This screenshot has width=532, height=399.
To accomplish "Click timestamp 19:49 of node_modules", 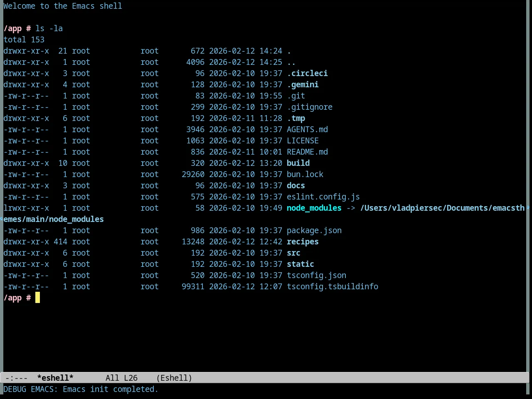I will click(271, 208).
